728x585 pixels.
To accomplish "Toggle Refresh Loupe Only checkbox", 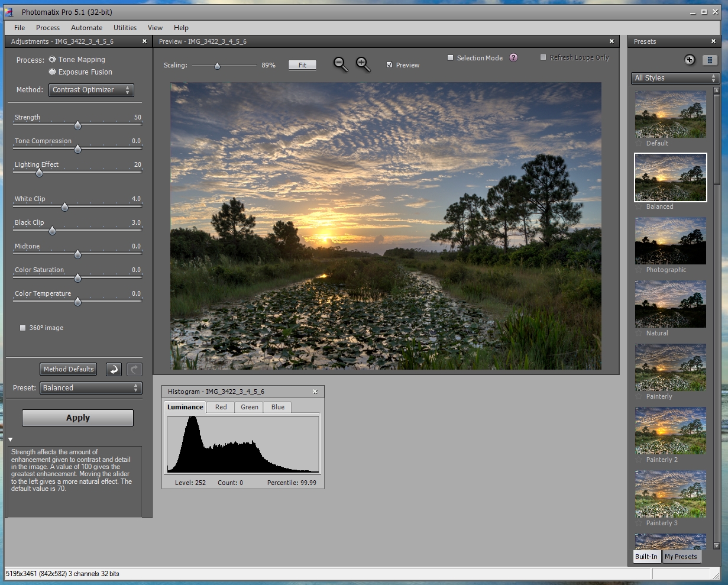I will (x=543, y=57).
